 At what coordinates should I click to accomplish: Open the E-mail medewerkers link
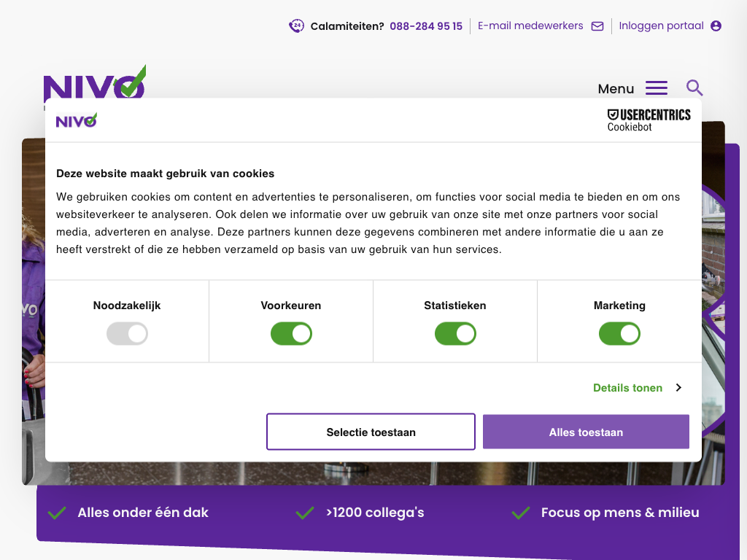click(x=530, y=26)
